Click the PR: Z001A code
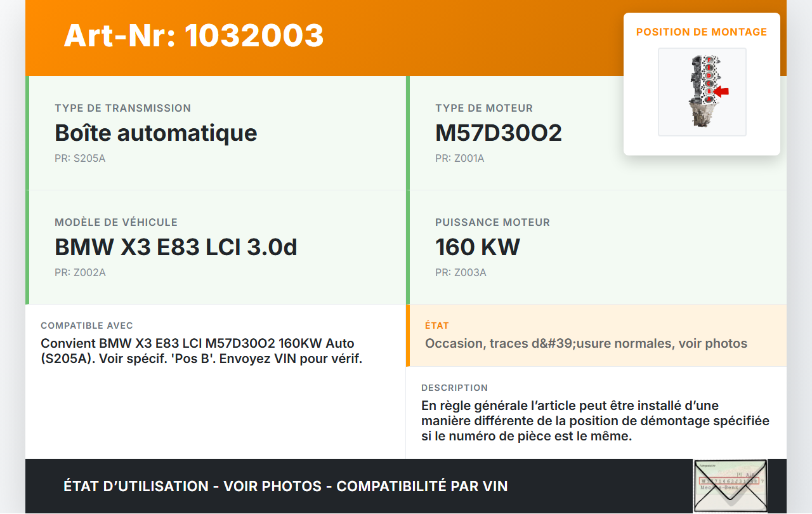 click(x=460, y=158)
